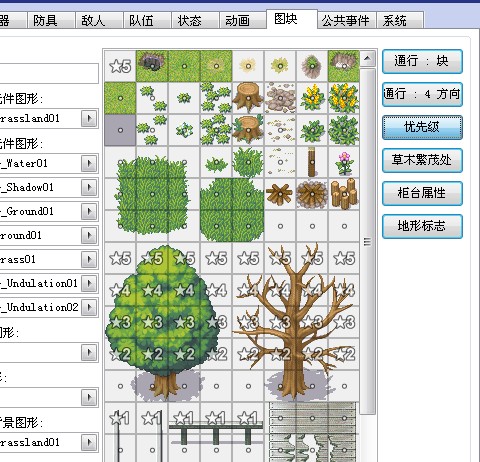This screenshot has width=480, height=462.
Task: Click the name input field at top left
Action: click(49, 73)
